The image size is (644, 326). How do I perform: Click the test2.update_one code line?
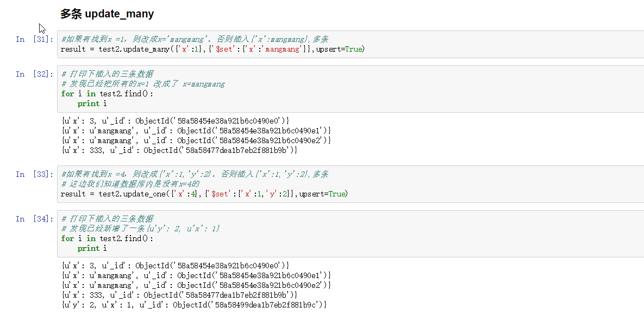pos(204,194)
